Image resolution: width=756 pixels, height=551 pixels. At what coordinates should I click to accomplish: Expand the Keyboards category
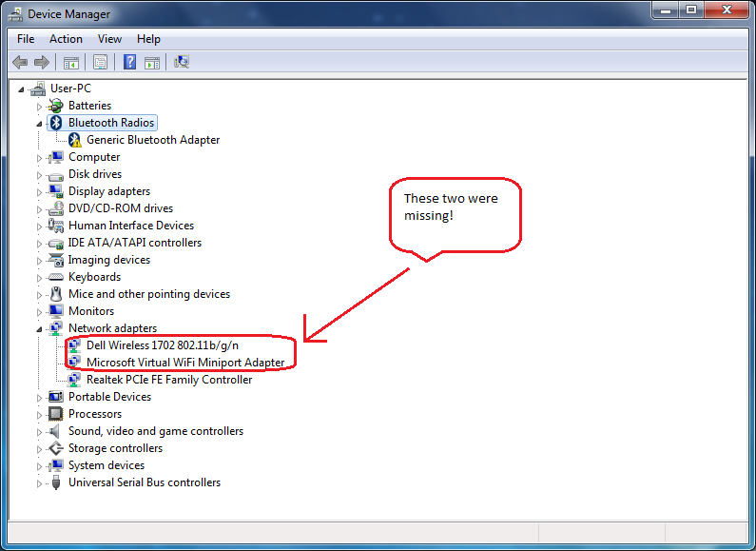(39, 278)
